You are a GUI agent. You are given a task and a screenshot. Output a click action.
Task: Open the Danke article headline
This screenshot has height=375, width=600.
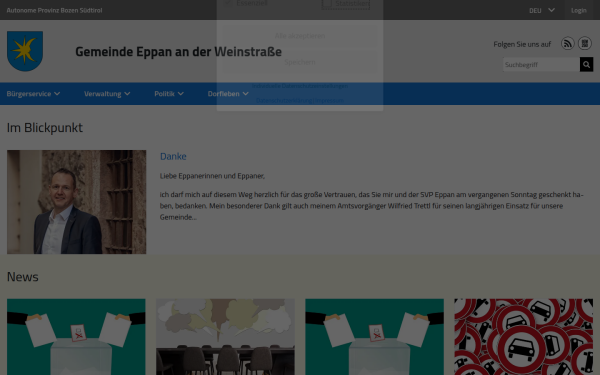[173, 156]
